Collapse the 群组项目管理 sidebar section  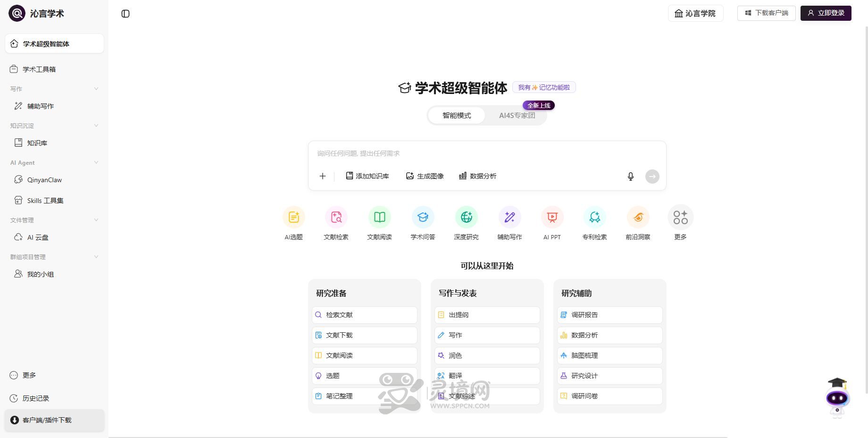96,257
